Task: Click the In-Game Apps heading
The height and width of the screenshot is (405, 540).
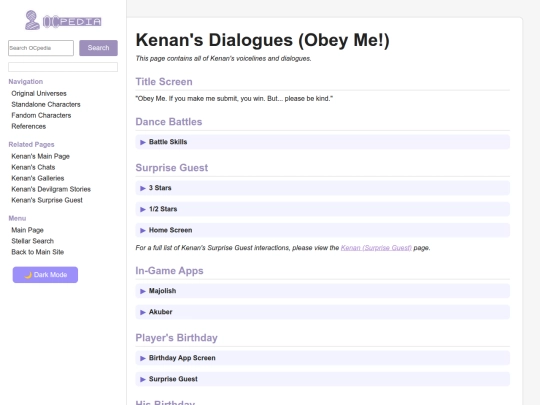Action: [x=169, y=271]
